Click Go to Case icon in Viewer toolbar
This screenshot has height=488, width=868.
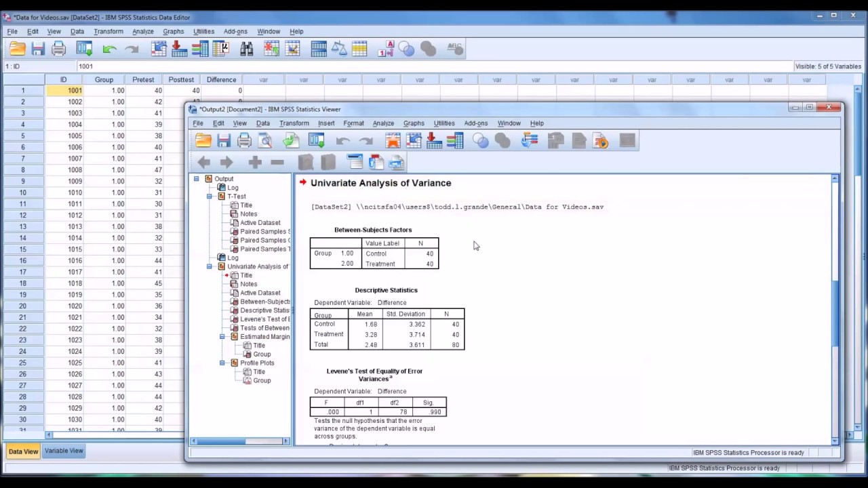click(414, 140)
